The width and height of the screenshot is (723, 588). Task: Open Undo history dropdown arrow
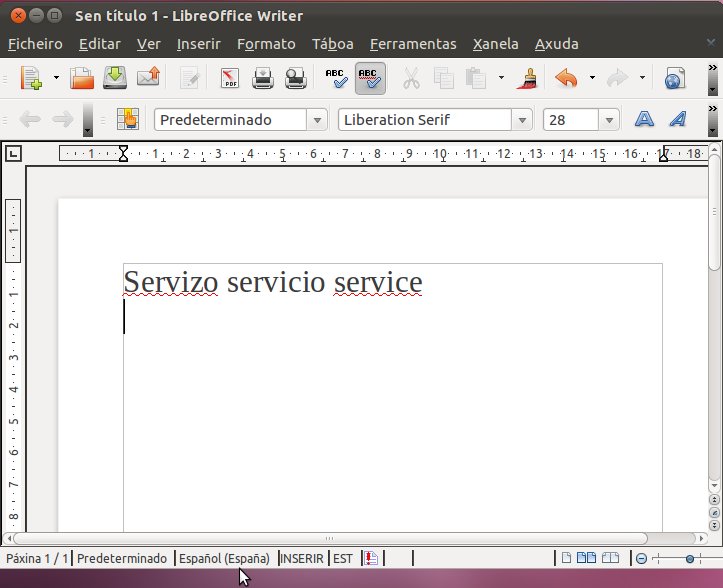point(593,77)
